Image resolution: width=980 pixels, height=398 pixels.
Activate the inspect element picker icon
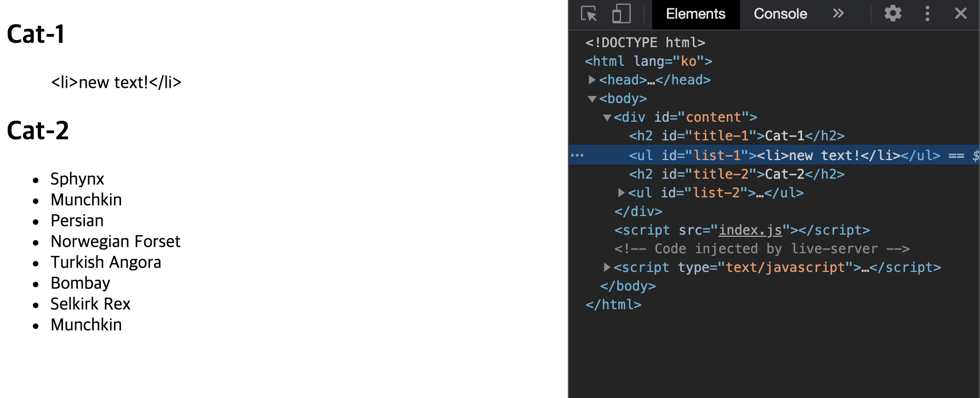pos(589,14)
